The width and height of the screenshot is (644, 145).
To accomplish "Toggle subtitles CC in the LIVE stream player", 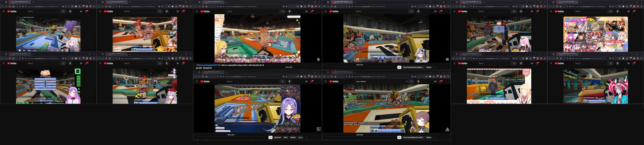I will [x=58, y=51].
